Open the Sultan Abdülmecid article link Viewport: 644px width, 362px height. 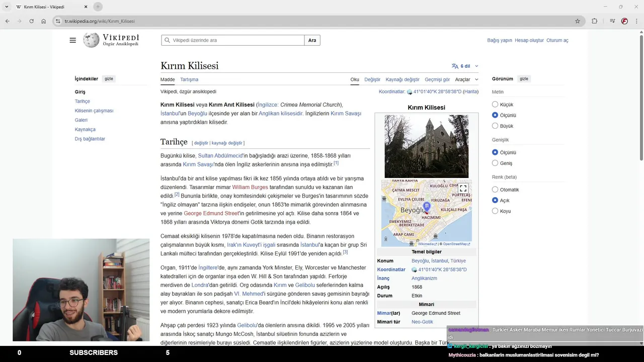220,156
